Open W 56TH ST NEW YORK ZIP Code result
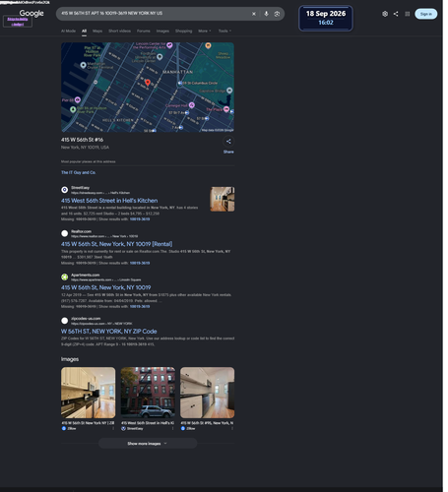The width and height of the screenshot is (448, 492). coord(109,332)
